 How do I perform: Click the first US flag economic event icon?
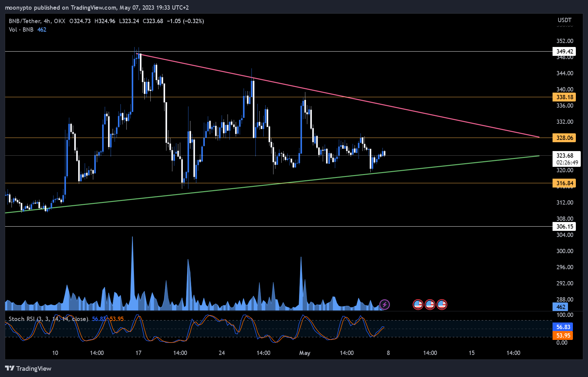coord(418,304)
